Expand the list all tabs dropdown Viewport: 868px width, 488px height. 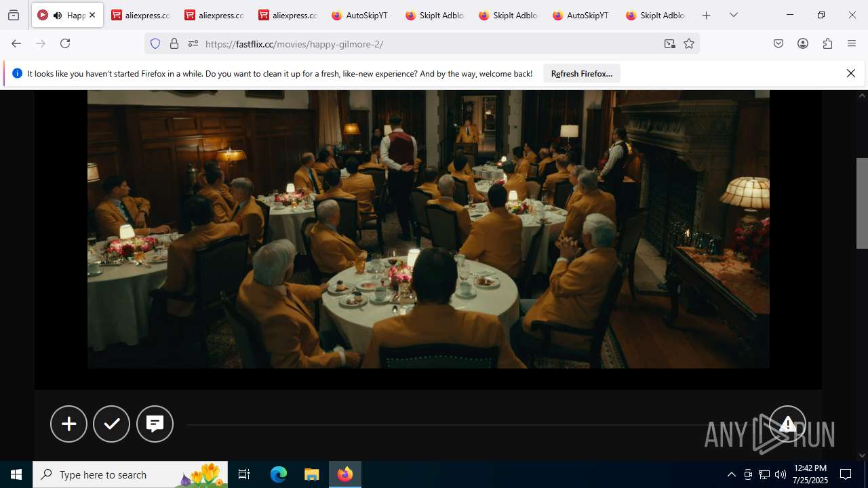[x=734, y=15]
